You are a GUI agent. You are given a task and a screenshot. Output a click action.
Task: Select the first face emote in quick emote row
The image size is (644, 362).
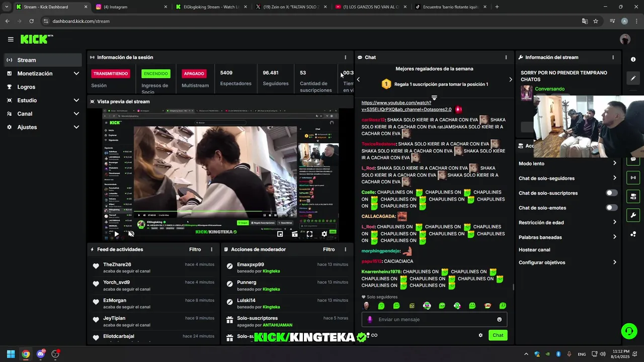point(366,306)
